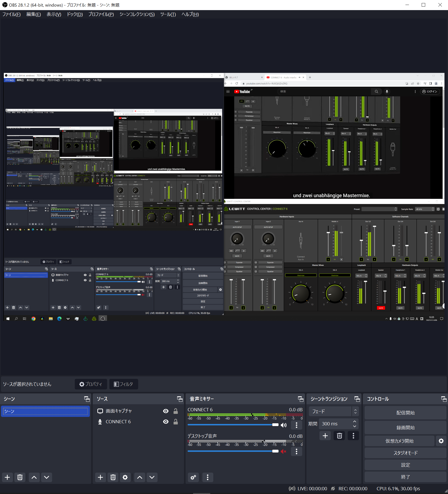The width and height of the screenshot is (448, 494).
Task: Hide the 画面キャプチャ source
Action: [x=166, y=411]
